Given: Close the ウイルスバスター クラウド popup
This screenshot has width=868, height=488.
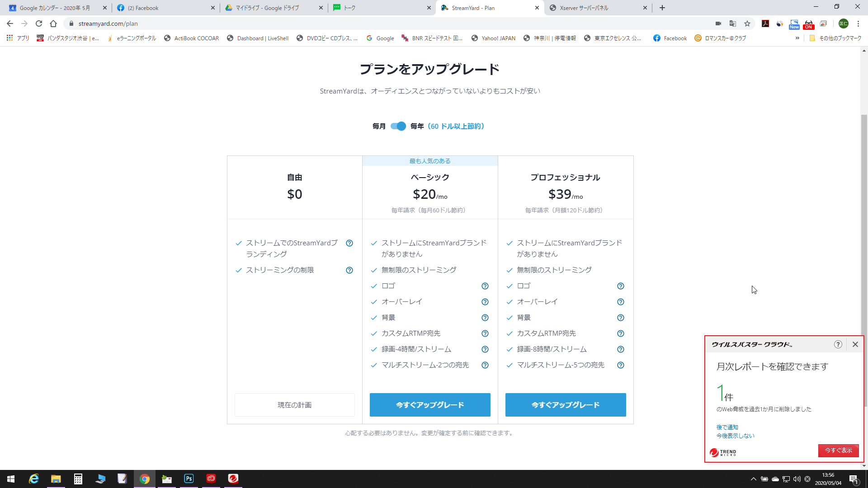Looking at the screenshot, I should 855,344.
